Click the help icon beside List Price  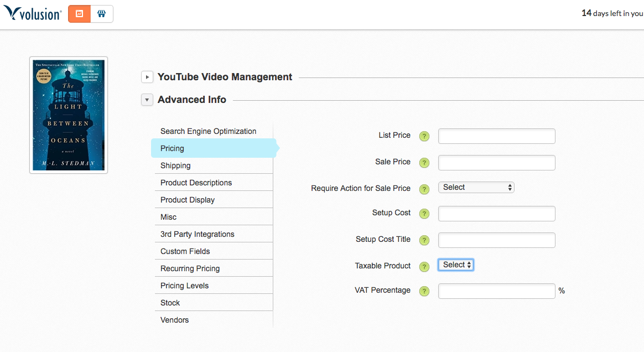(x=424, y=136)
